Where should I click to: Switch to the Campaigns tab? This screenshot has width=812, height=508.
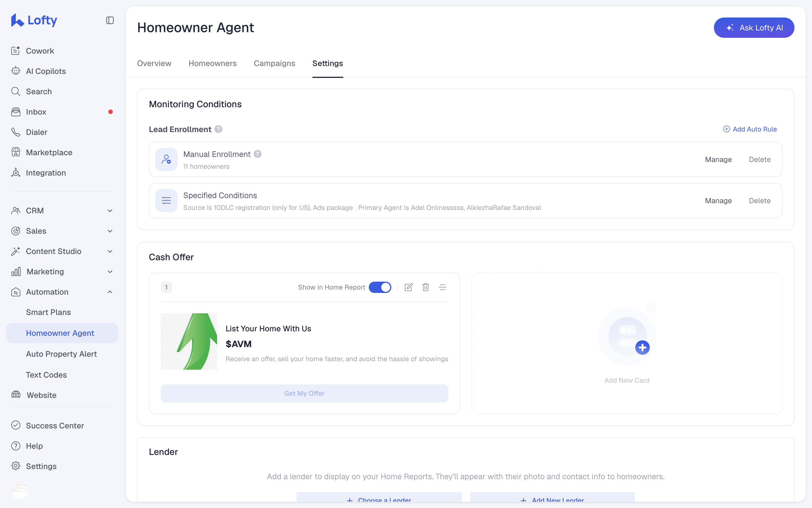tap(274, 63)
